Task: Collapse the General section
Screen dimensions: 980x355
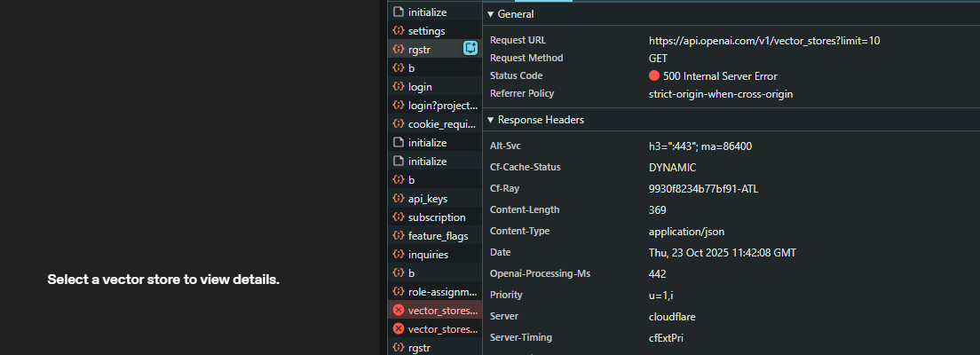Action: (491, 15)
